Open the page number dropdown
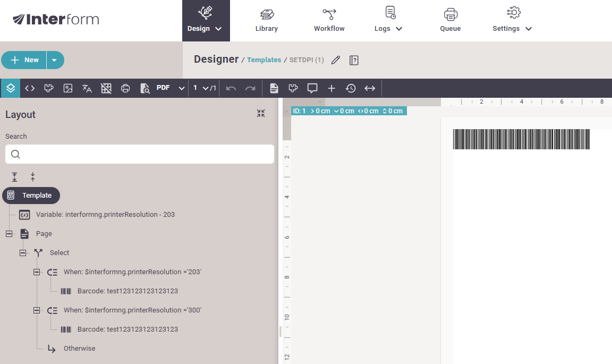 (205, 88)
